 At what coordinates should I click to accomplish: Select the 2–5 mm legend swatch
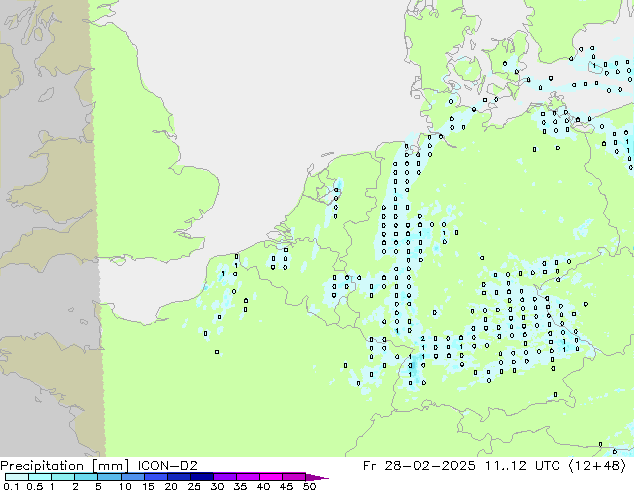click(x=86, y=477)
